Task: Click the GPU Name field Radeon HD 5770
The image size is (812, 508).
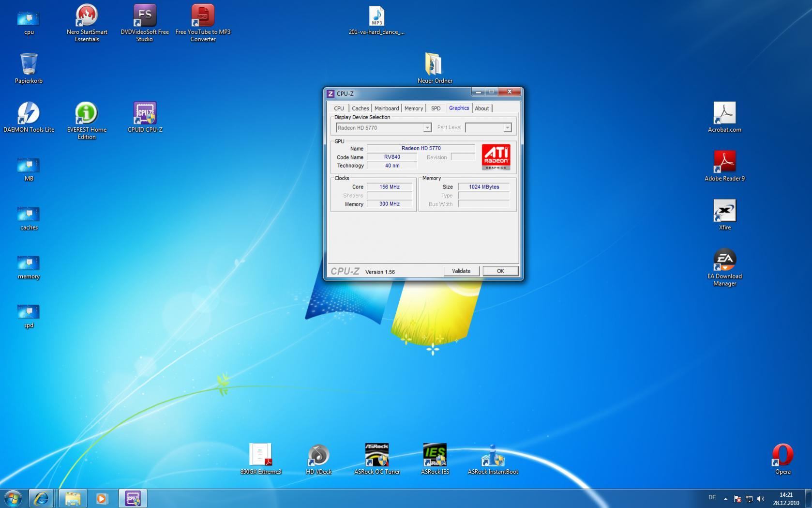Action: [x=421, y=148]
